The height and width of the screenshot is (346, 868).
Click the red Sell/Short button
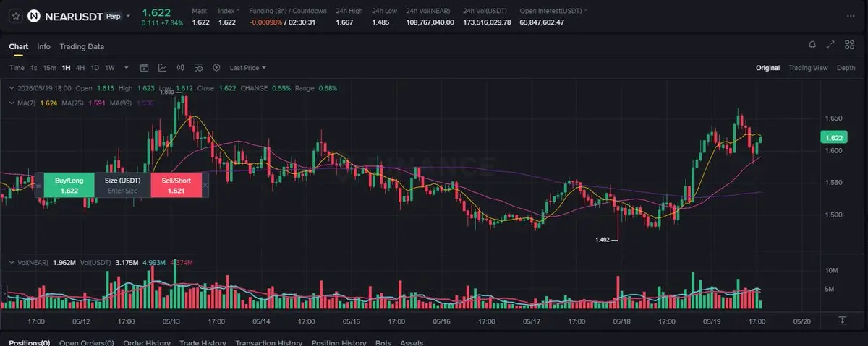(176, 185)
